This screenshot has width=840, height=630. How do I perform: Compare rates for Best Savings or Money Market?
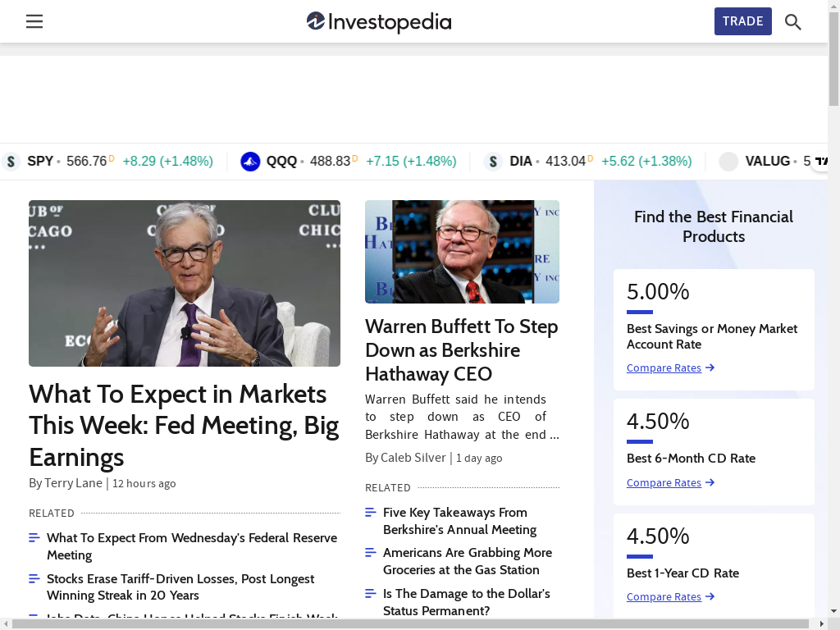(664, 368)
